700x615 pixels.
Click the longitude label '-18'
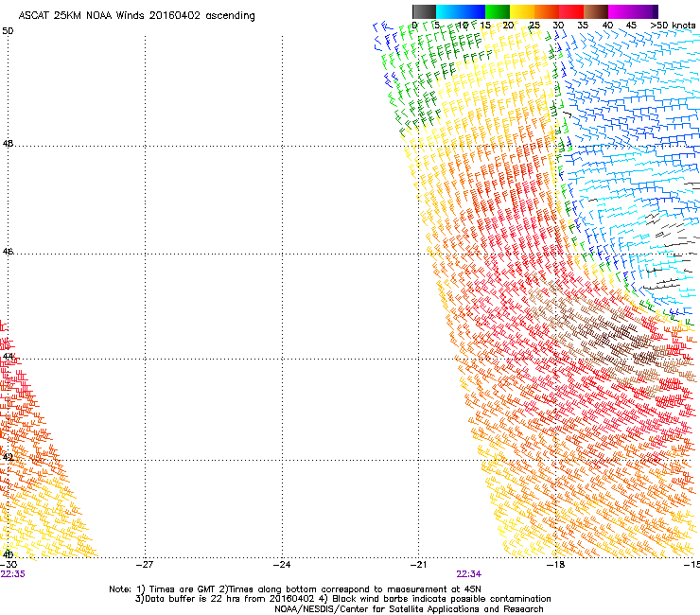click(x=556, y=565)
